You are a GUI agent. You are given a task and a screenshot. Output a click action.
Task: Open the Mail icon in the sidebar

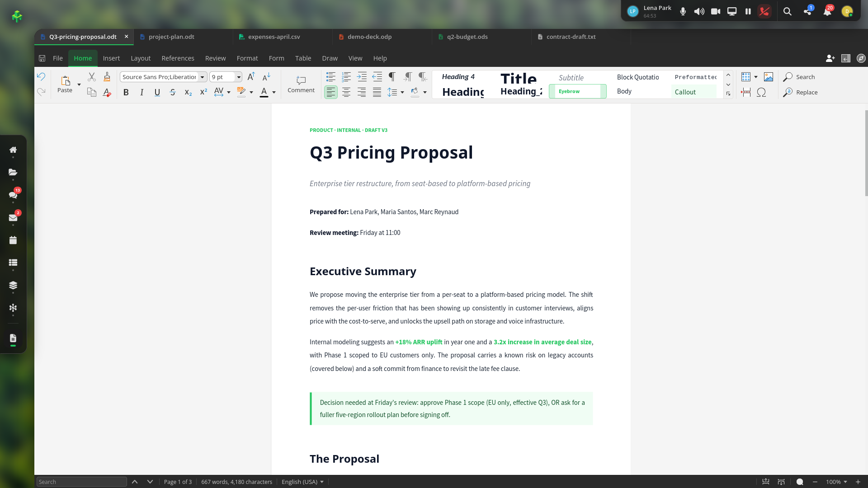click(13, 217)
